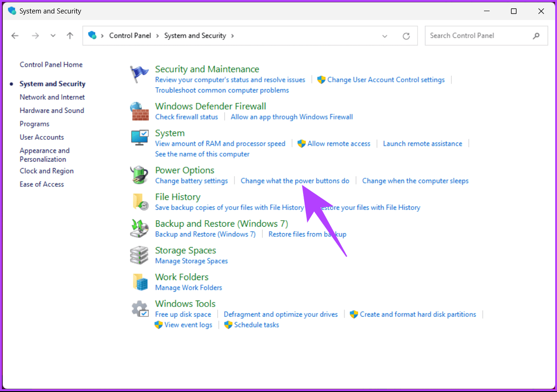
Task: Click the Windows Defender Firewall brick icon
Action: pyautogui.click(x=139, y=111)
